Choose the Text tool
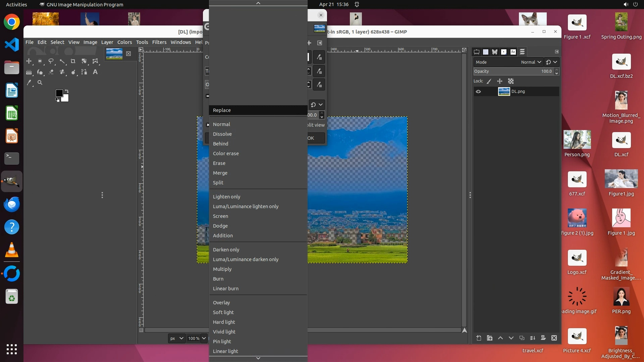644x362 pixels. coord(95,72)
